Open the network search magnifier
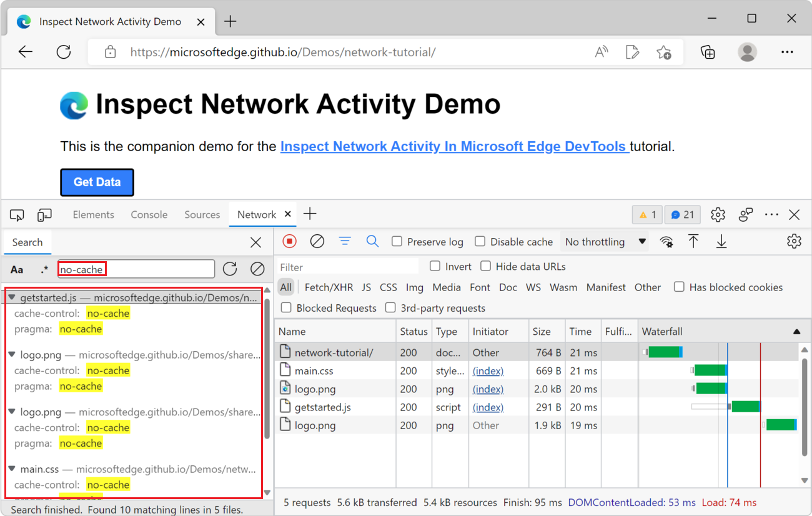This screenshot has height=516, width=812. click(372, 241)
